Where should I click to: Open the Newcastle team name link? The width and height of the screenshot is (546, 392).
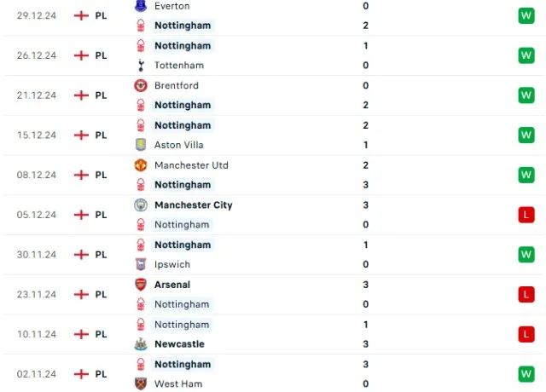(x=179, y=344)
